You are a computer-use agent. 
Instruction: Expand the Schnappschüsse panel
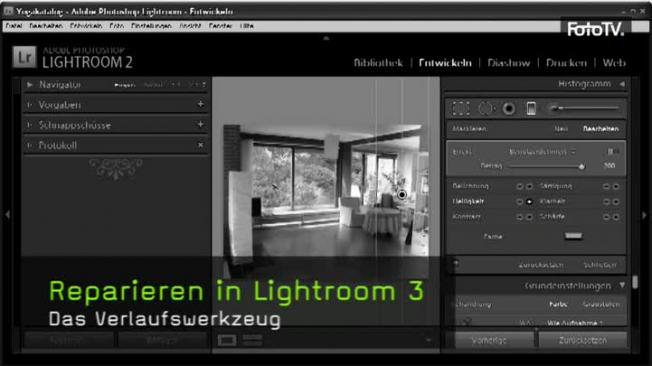click(x=30, y=125)
